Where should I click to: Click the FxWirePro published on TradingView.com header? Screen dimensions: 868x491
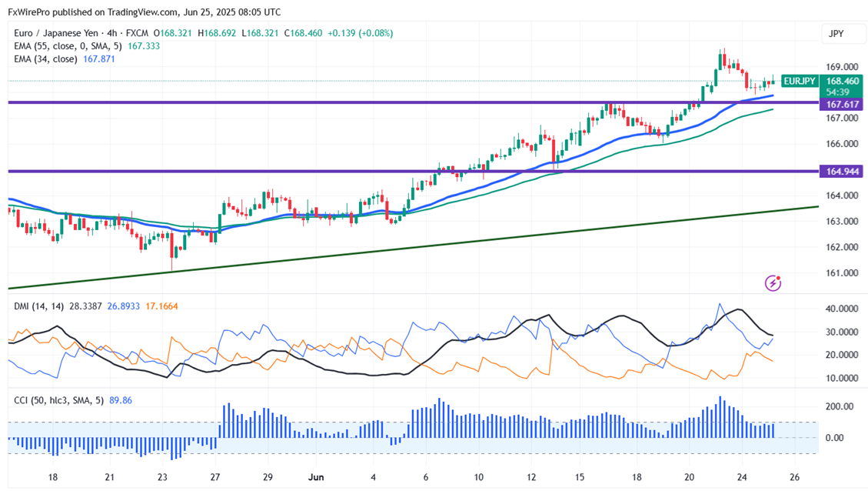click(x=144, y=12)
